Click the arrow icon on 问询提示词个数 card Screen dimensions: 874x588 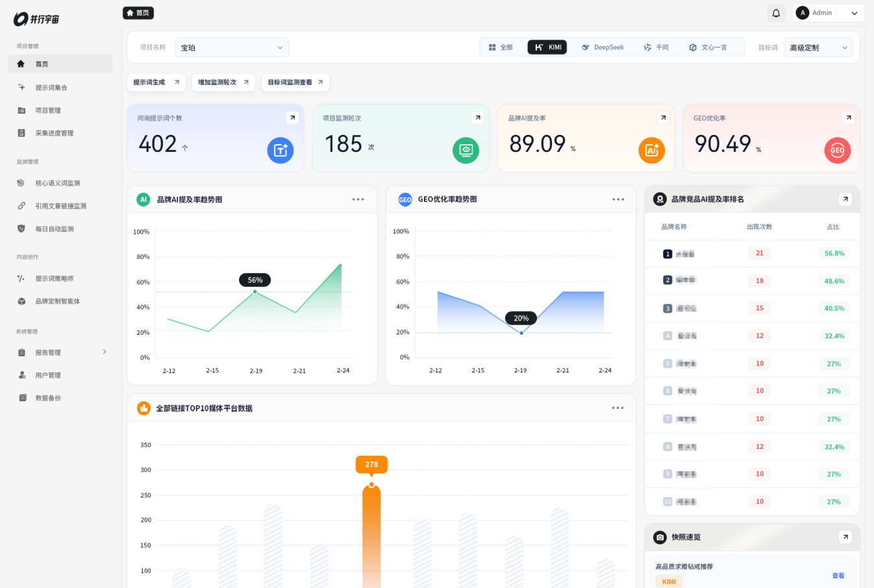pyautogui.click(x=292, y=117)
